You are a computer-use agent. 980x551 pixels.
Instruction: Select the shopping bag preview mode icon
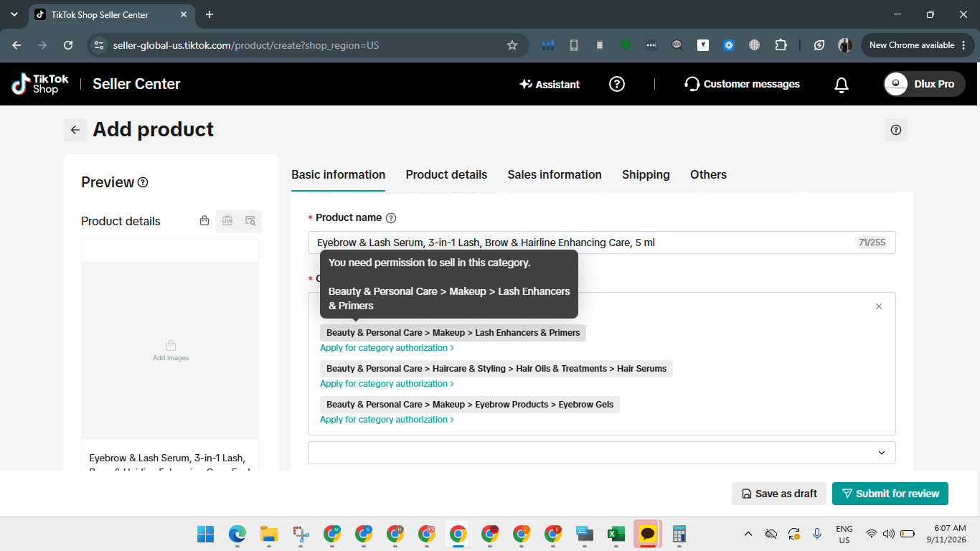pyautogui.click(x=204, y=221)
